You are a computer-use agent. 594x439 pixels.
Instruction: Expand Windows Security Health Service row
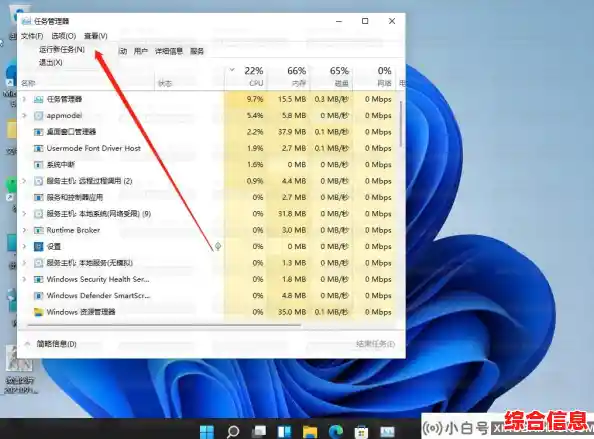click(24, 279)
